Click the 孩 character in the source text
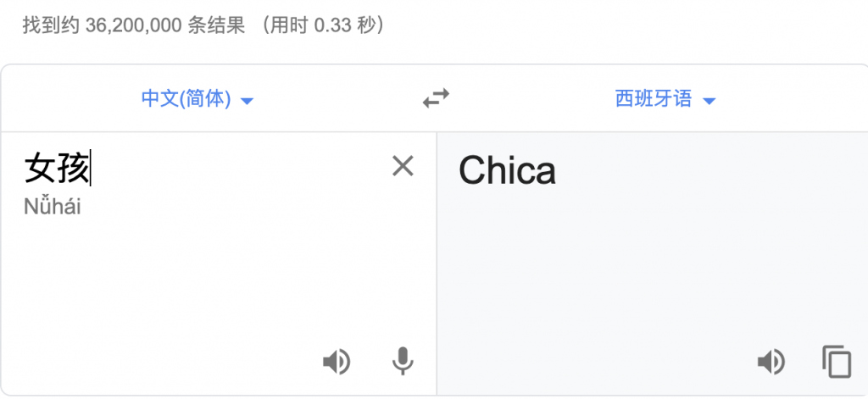 [x=73, y=168]
